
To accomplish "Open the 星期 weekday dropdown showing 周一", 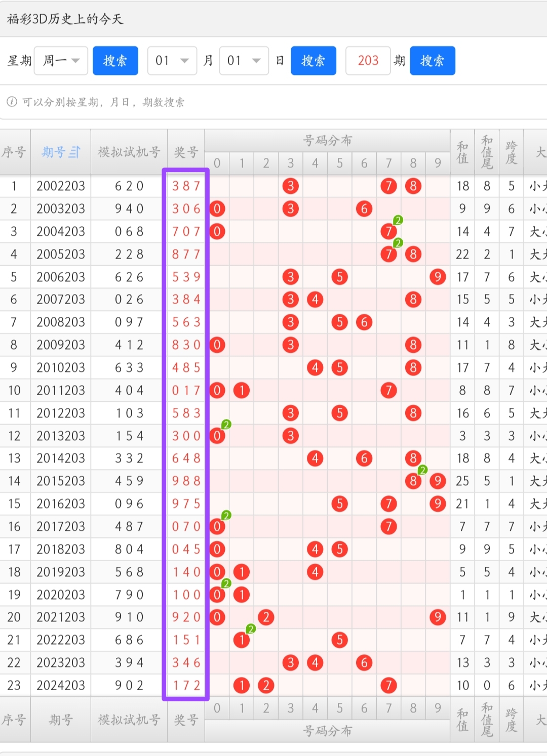I will click(61, 61).
